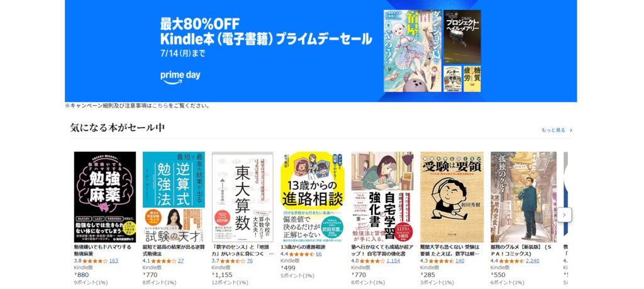Viewport: 644px width, 289px height.
Task: Open the 逆算式勉強法 book cover
Action: click(174, 197)
